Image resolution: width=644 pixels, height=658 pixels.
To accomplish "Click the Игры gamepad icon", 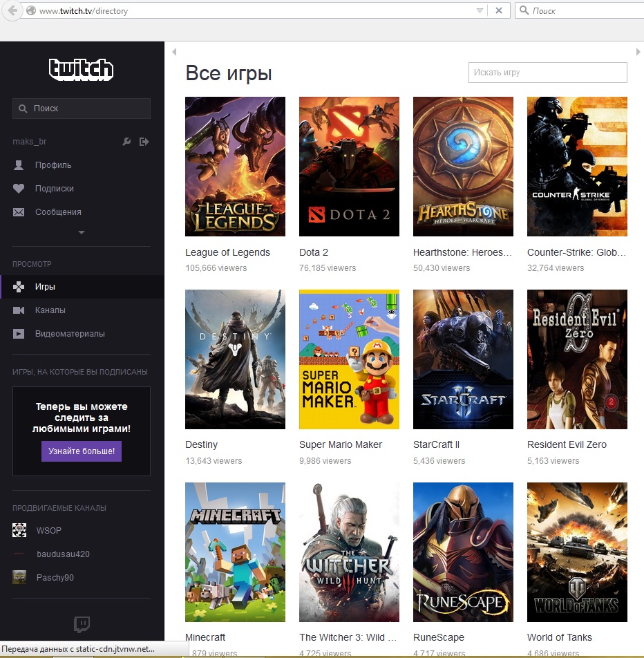I will (x=19, y=287).
